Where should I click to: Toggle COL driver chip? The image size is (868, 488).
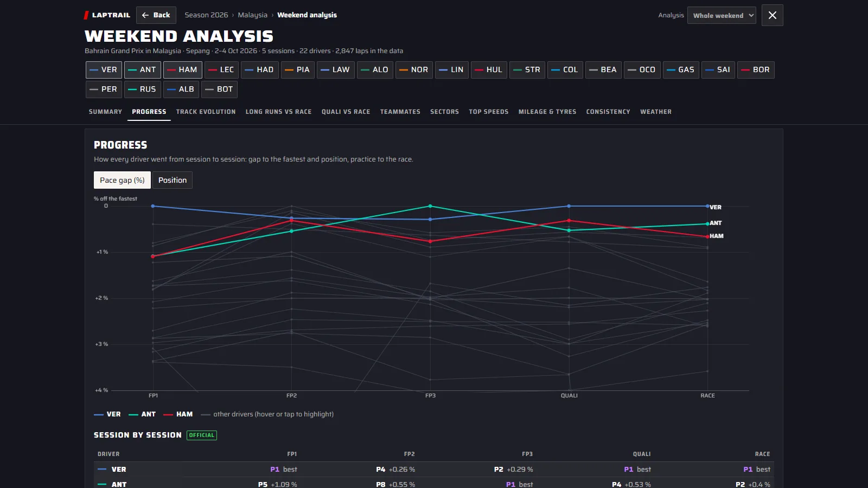point(565,69)
